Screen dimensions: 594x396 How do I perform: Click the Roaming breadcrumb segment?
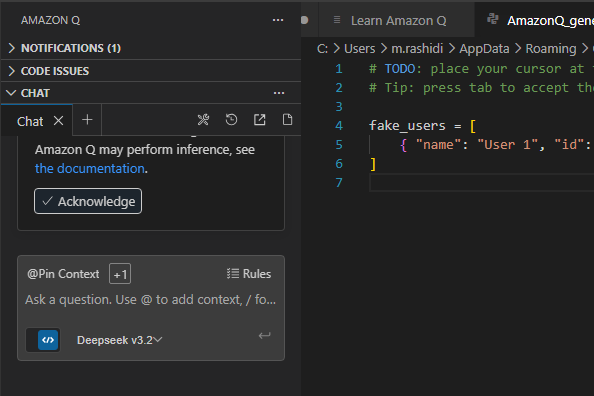[551, 49]
